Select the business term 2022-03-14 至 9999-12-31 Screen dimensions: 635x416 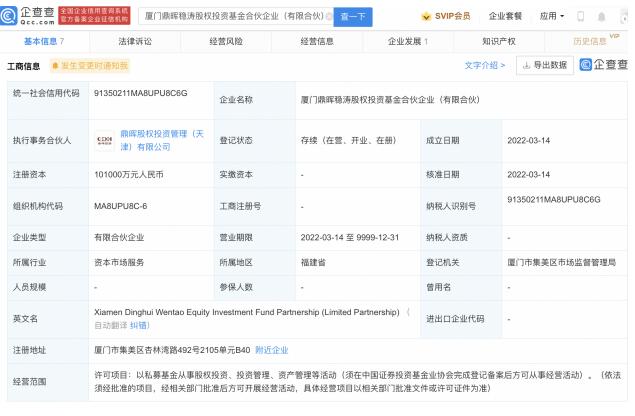pyautogui.click(x=350, y=237)
